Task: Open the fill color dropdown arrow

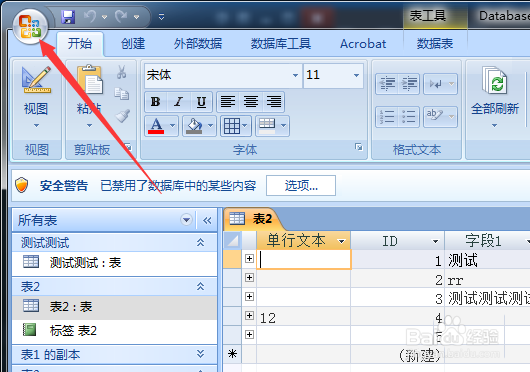Action: pyautogui.click(x=211, y=126)
